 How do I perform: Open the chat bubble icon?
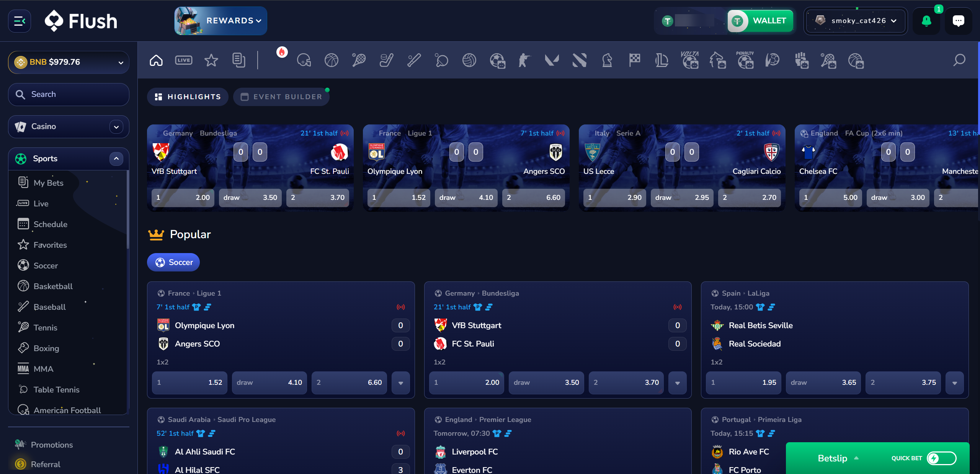click(x=959, y=21)
